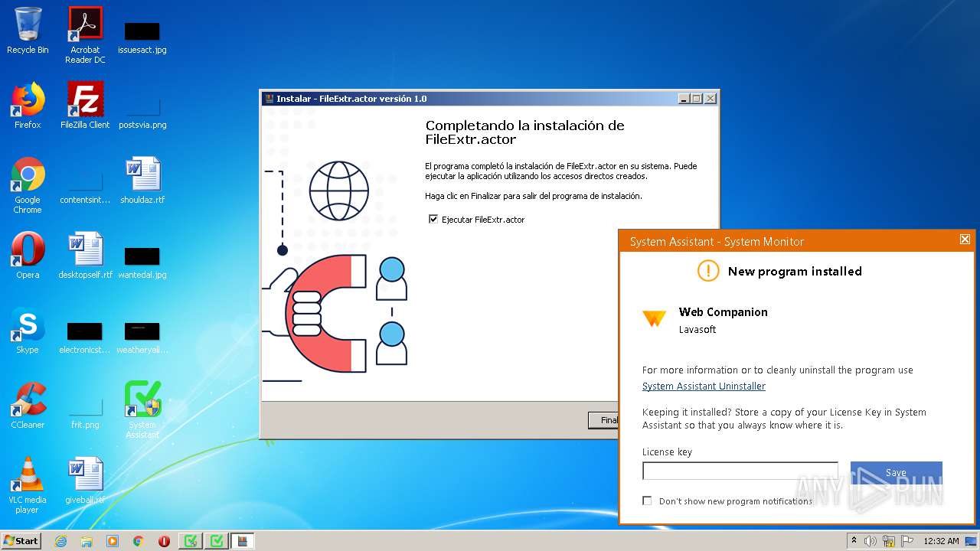Open System Assistant Uninstaller link

pos(704,386)
